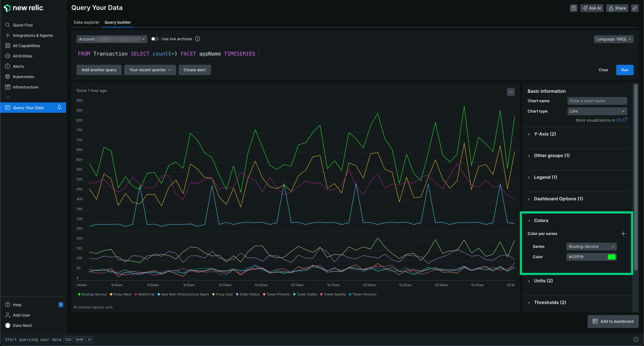Screen dimensions: 644x346
Task: Select Query builder tab
Action: [x=117, y=22]
